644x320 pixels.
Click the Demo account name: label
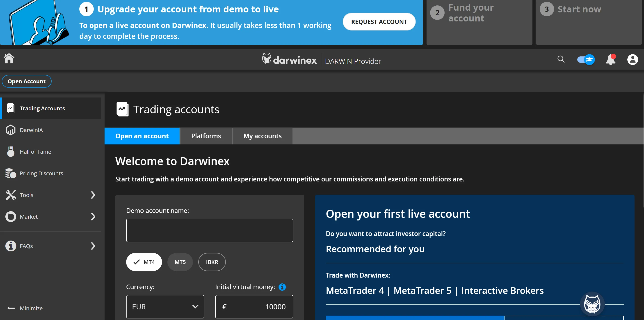click(x=157, y=211)
